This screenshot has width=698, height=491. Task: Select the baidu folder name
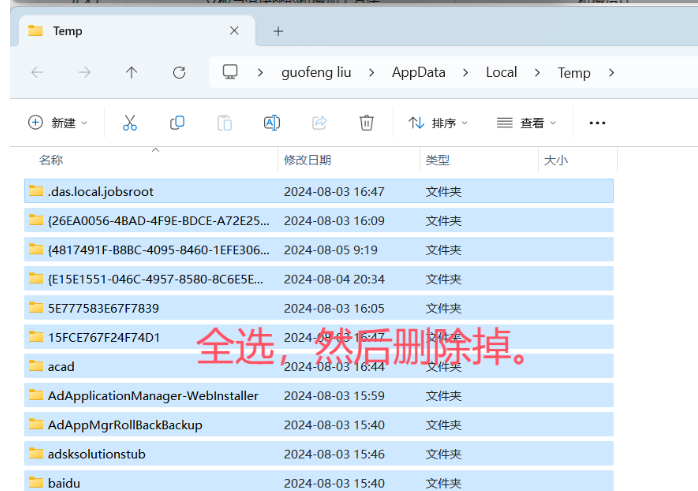pyautogui.click(x=64, y=483)
